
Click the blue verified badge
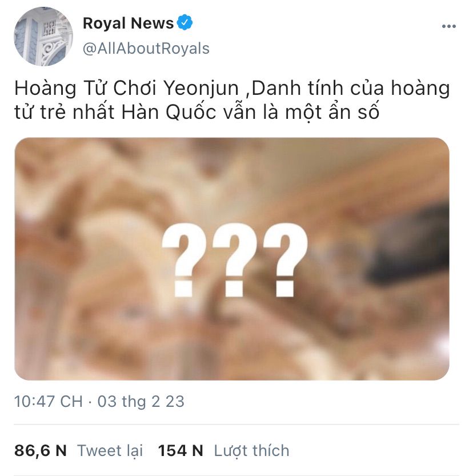[x=185, y=22]
